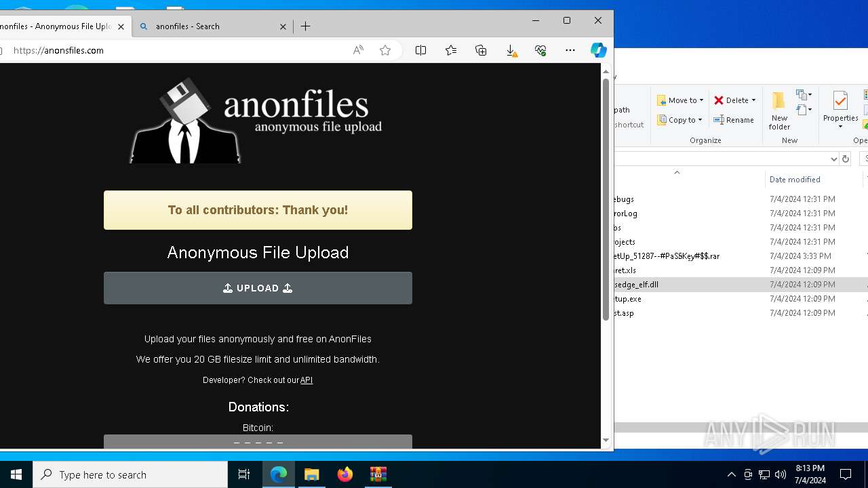Close the anonfiles - Search tab

click(x=283, y=26)
